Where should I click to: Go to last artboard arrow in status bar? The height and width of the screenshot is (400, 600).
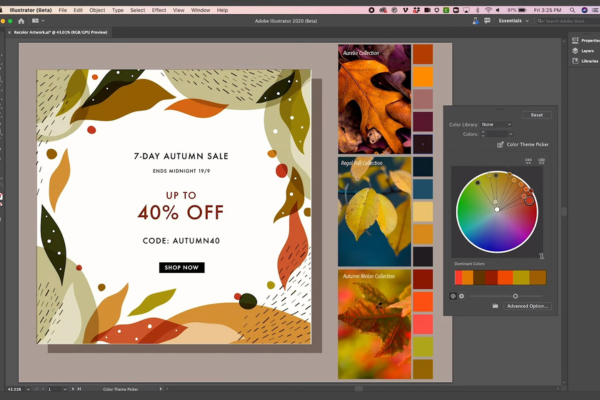point(79,389)
